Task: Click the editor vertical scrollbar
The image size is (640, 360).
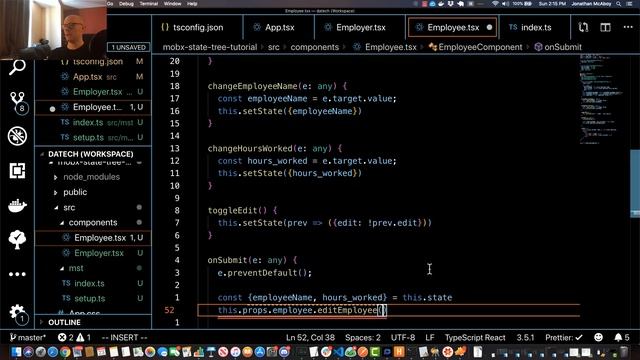Action: 635,184
